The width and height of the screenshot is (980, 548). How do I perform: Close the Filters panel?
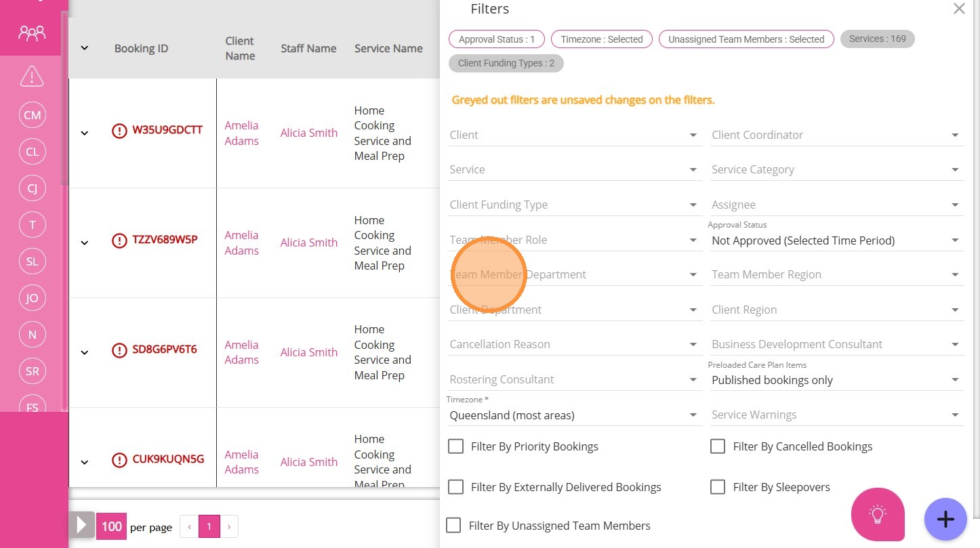[x=958, y=9]
